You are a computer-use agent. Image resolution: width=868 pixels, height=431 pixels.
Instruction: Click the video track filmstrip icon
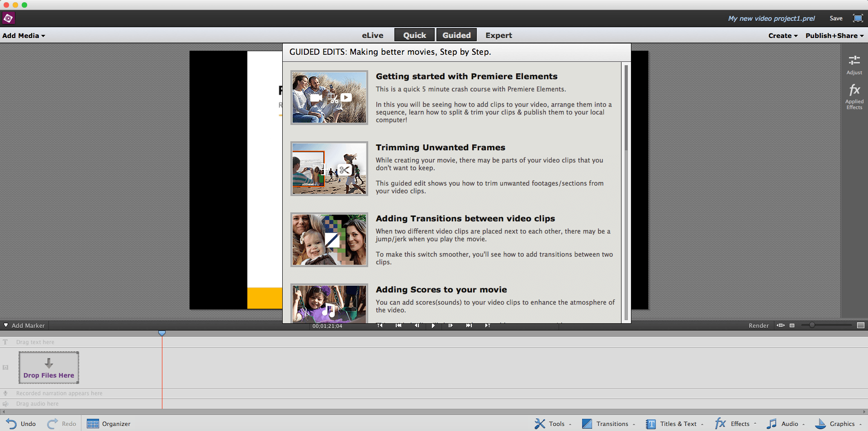pyautogui.click(x=5, y=368)
